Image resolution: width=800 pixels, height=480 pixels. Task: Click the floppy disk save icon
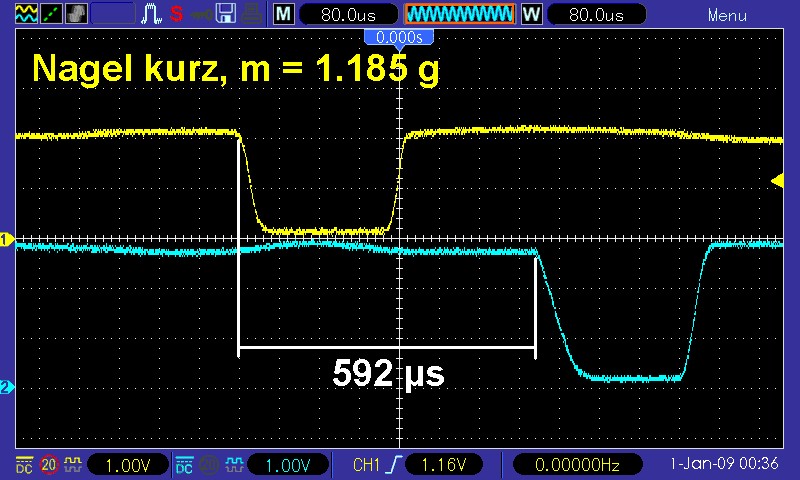(226, 14)
